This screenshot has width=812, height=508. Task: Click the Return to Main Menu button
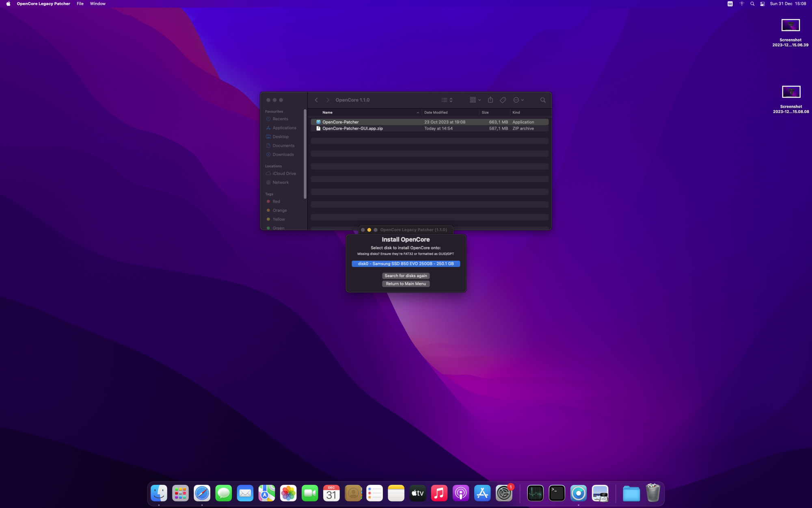[x=406, y=284]
